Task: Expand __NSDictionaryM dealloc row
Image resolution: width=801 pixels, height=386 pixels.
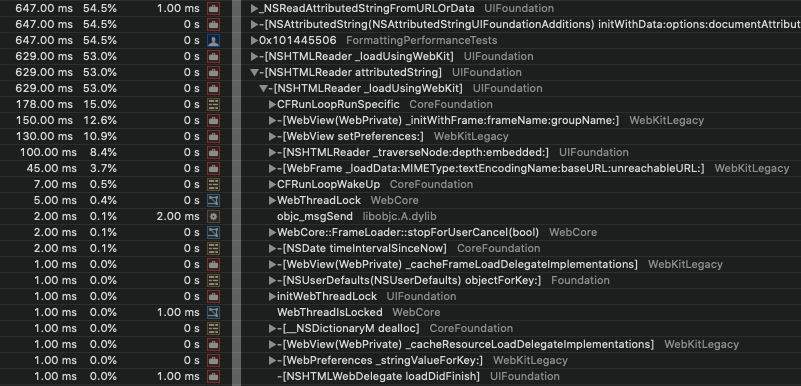Action: (273, 328)
